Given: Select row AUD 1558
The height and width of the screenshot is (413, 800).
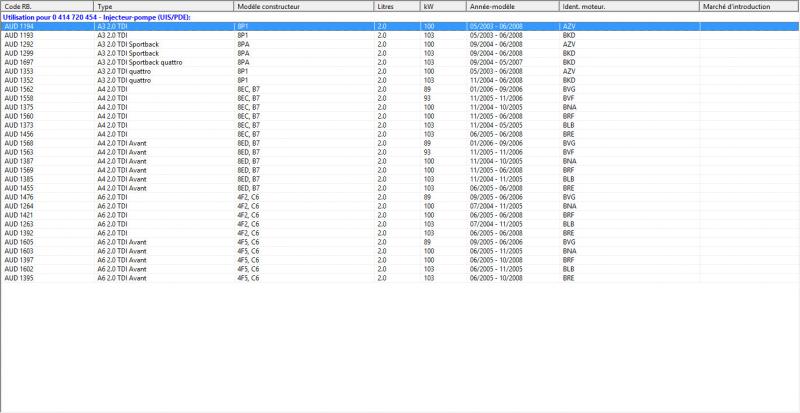Looking at the screenshot, I should 400,98.
